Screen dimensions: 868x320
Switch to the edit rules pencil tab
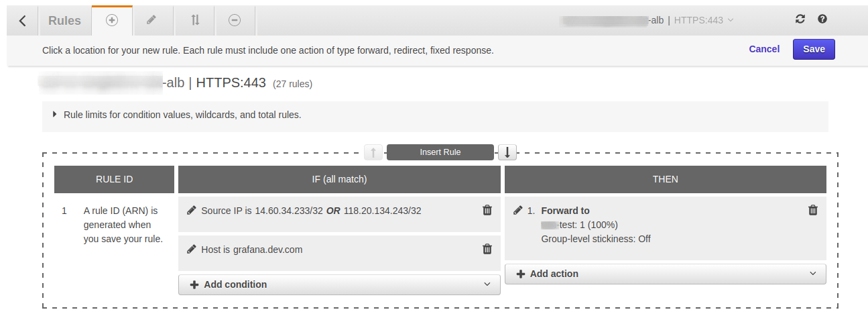tap(152, 20)
